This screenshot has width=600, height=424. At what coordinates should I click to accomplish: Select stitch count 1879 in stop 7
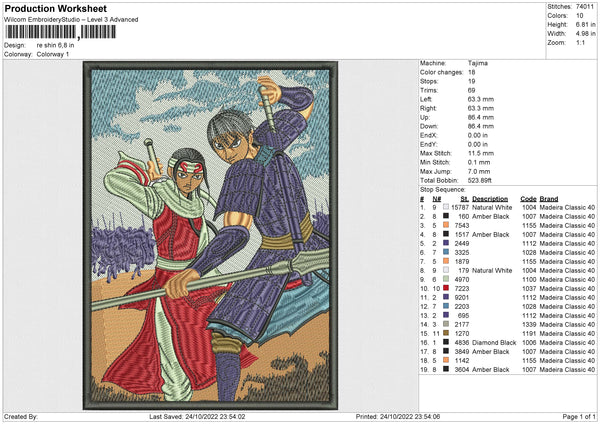(x=462, y=261)
